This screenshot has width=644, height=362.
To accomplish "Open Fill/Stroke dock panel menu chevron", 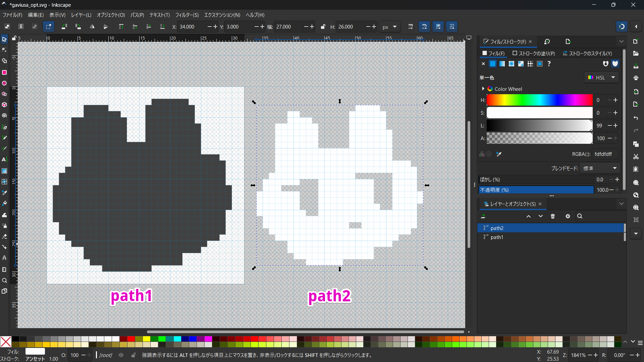I will point(622,42).
